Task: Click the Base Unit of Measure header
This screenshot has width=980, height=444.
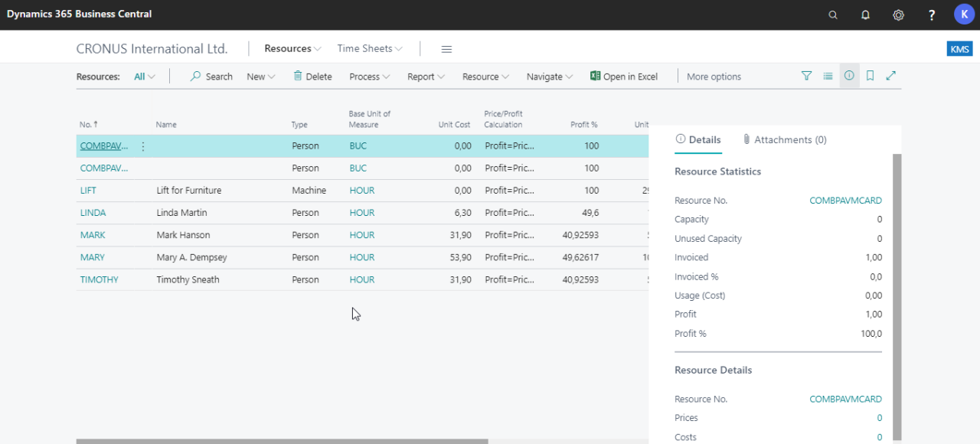Action: [370, 119]
